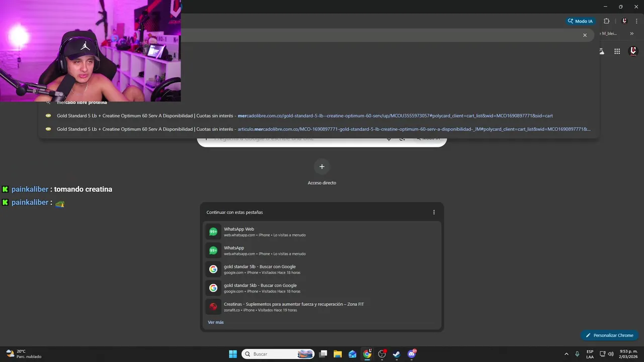The width and height of the screenshot is (644, 362).
Task: Open the Google account avatar on page
Action: [x=633, y=51]
